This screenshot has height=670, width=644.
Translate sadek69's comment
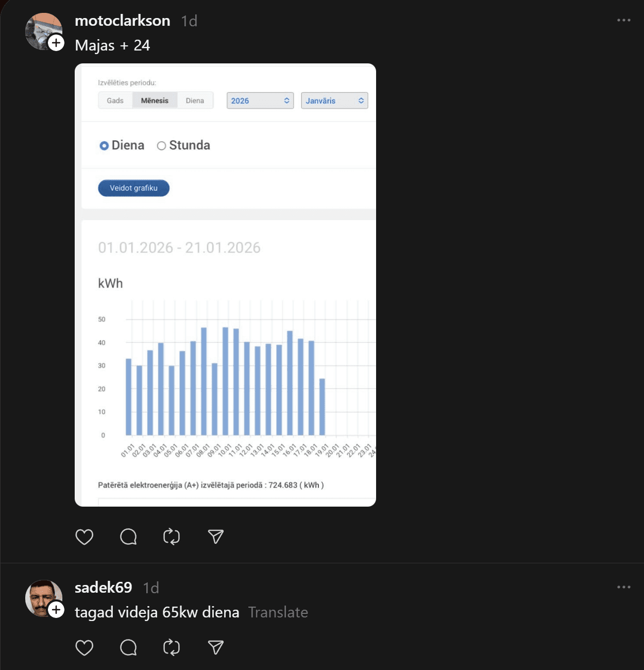click(x=278, y=612)
